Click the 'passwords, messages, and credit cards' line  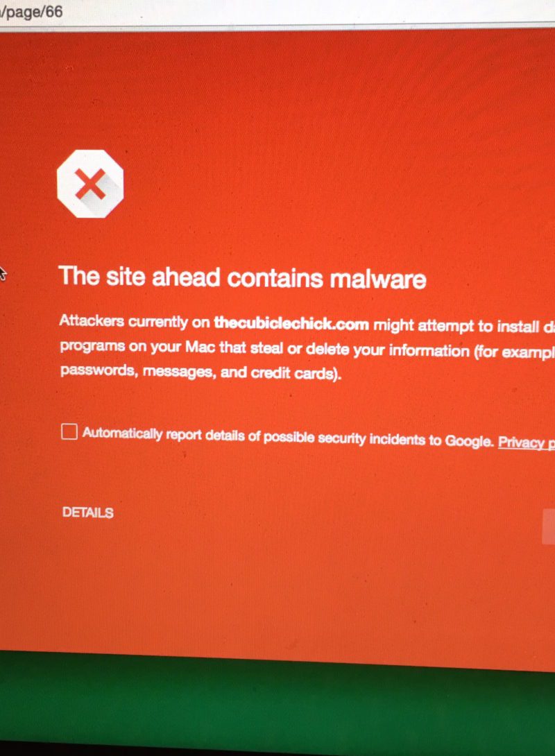coord(200,372)
